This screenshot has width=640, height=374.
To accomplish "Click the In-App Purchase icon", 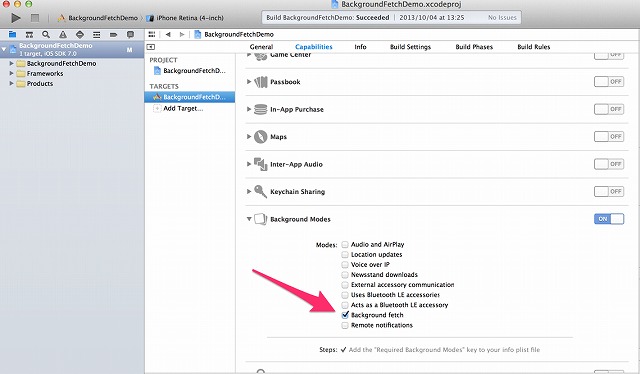I will [260, 109].
